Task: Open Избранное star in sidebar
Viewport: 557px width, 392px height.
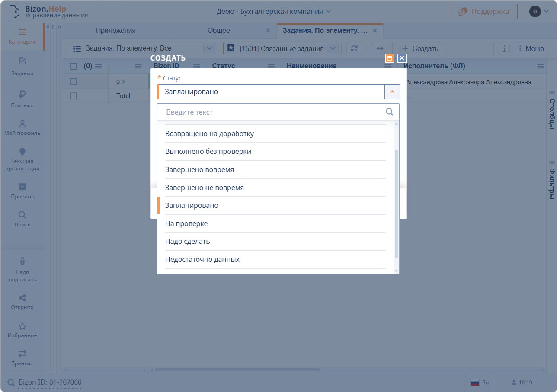Action: (x=22, y=330)
